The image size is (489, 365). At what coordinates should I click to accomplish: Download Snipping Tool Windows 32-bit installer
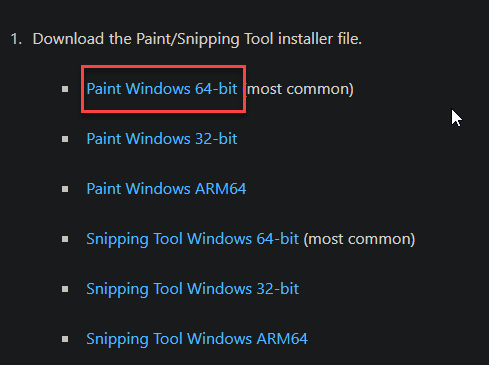click(192, 289)
